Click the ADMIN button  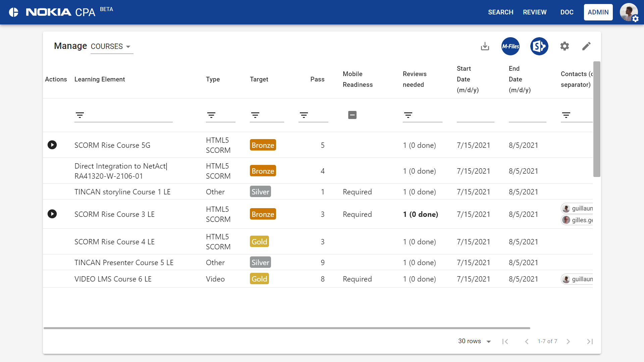tap(598, 12)
